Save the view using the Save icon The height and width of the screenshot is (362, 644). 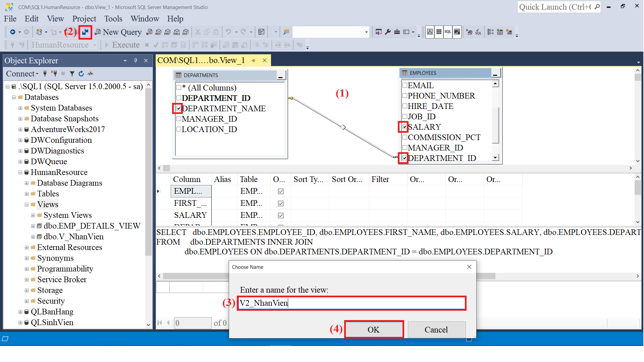85,32
